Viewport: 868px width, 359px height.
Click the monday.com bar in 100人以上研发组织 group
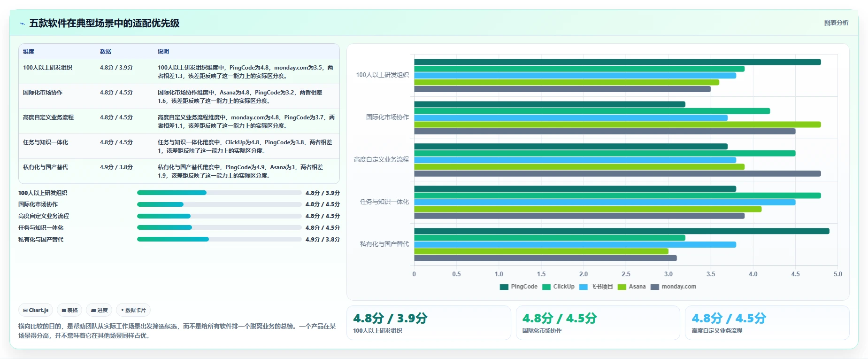(562, 89)
